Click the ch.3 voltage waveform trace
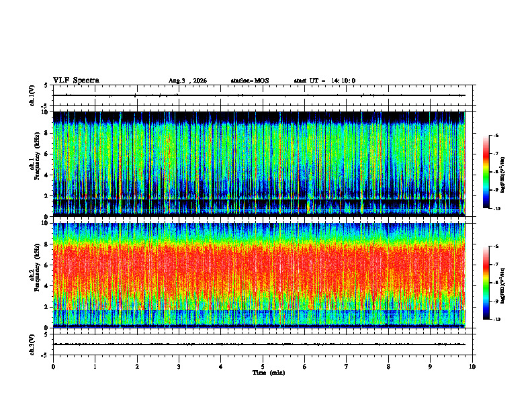The height and width of the screenshot is (411, 532). pos(259,345)
